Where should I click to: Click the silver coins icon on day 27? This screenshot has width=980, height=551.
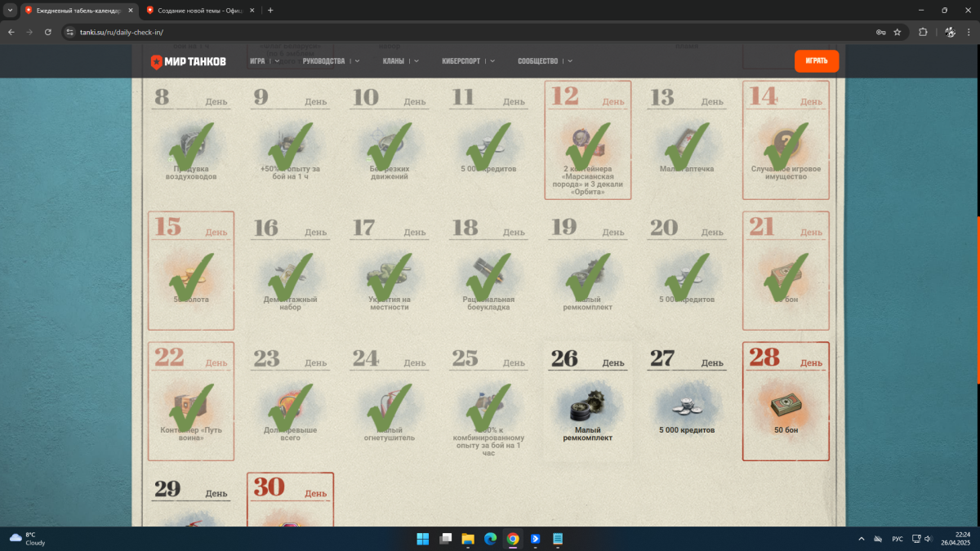(x=686, y=407)
